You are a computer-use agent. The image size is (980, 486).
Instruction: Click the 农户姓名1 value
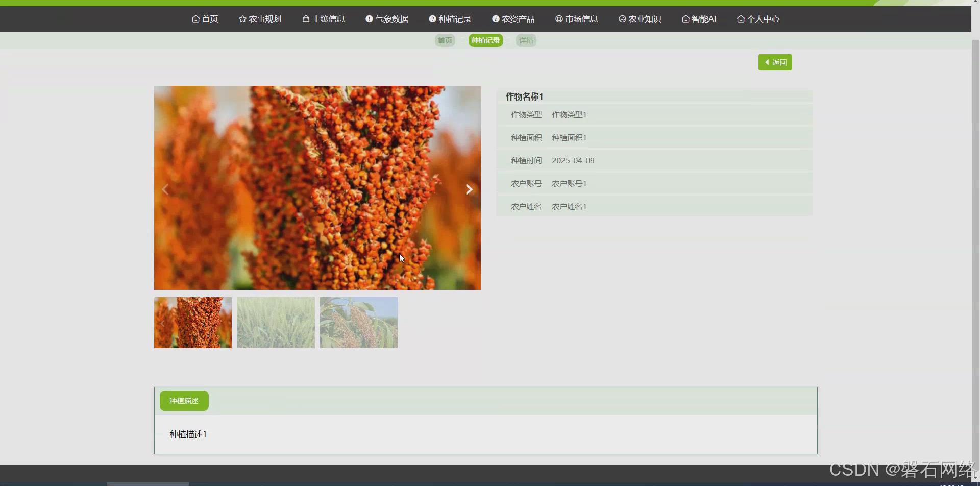point(569,207)
